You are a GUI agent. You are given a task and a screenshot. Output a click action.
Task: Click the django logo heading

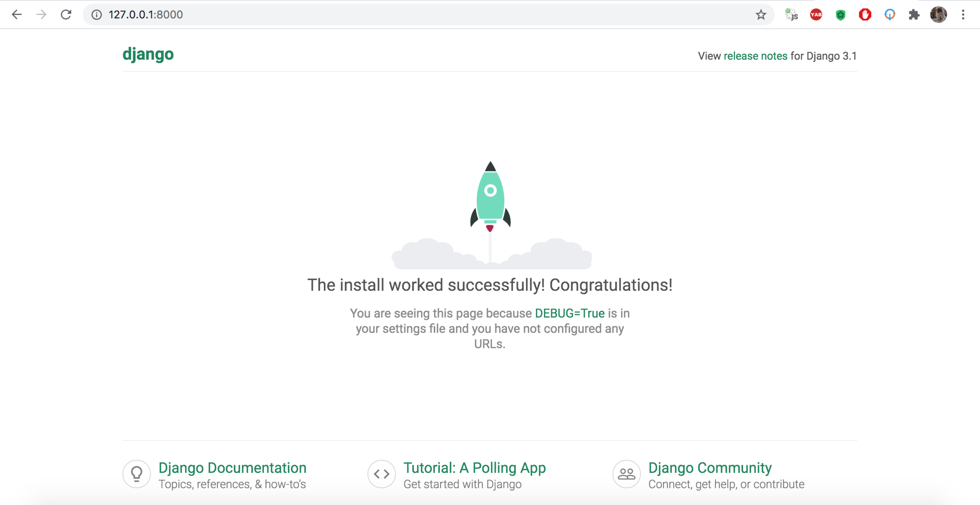148,54
